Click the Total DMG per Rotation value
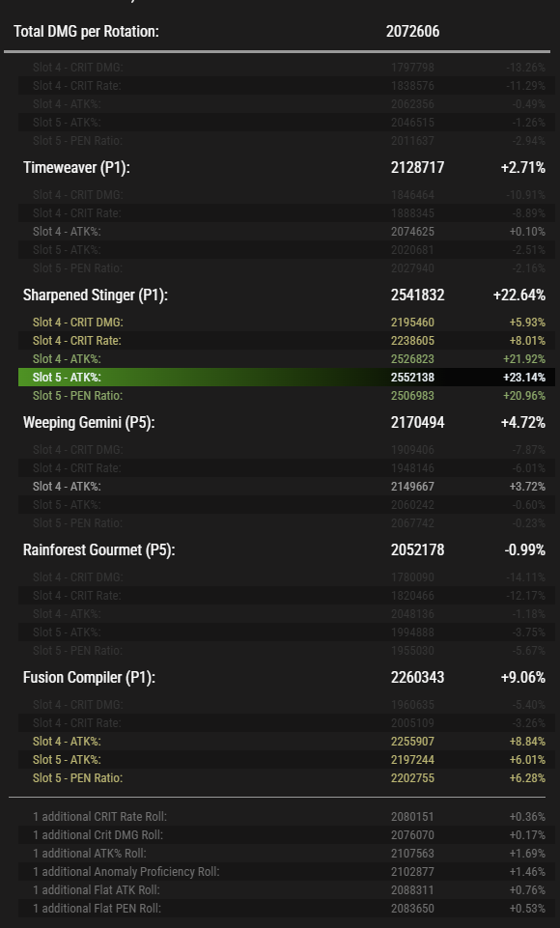Image resolution: width=560 pixels, height=928 pixels. click(412, 31)
